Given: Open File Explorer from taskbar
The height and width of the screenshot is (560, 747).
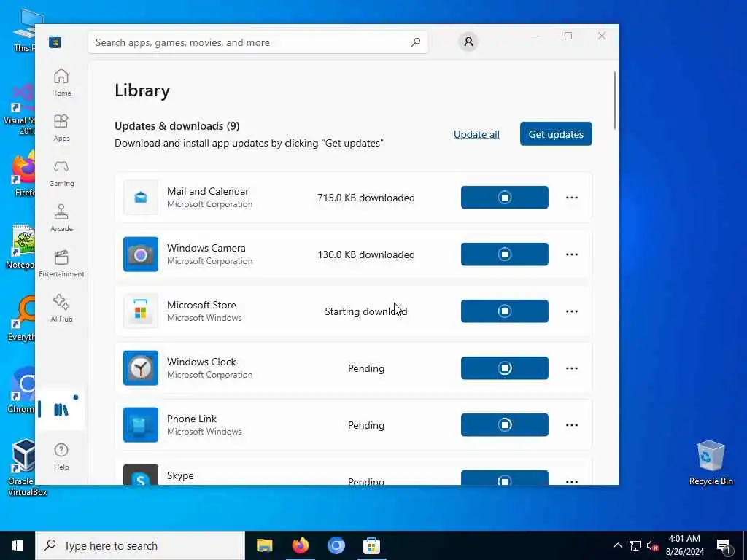Looking at the screenshot, I should [x=264, y=545].
